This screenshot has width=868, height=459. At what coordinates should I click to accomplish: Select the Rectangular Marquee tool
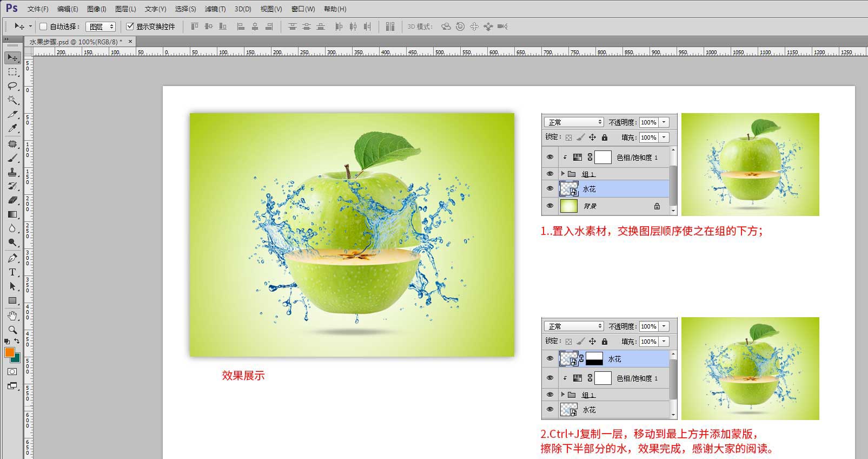[x=12, y=71]
